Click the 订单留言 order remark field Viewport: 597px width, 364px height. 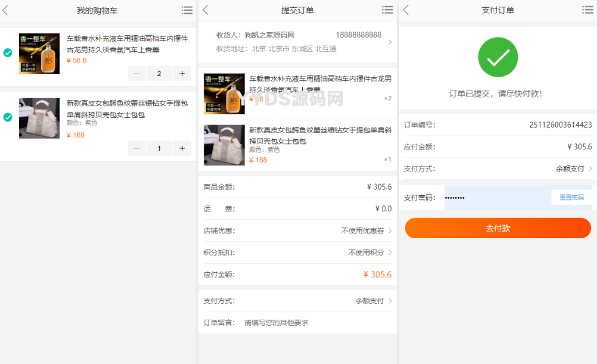[286, 322]
